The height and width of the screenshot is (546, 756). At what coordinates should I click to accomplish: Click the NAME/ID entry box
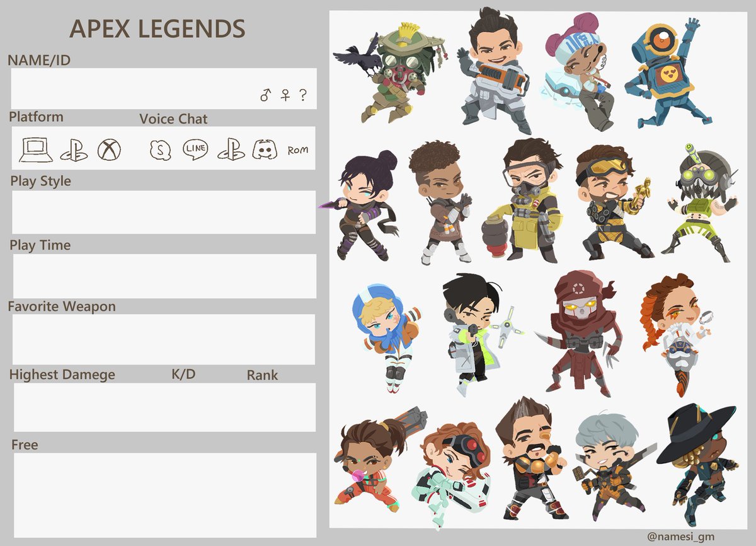pyautogui.click(x=163, y=88)
